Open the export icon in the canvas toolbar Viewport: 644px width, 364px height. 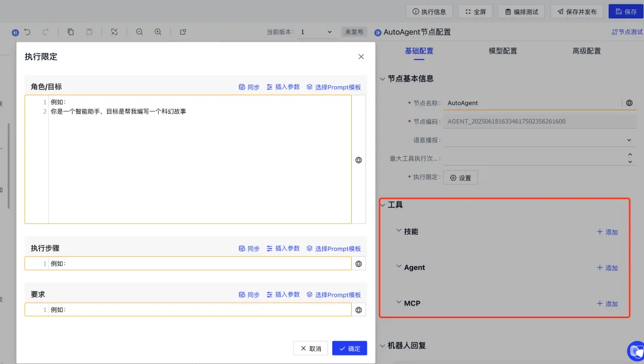pyautogui.click(x=183, y=32)
